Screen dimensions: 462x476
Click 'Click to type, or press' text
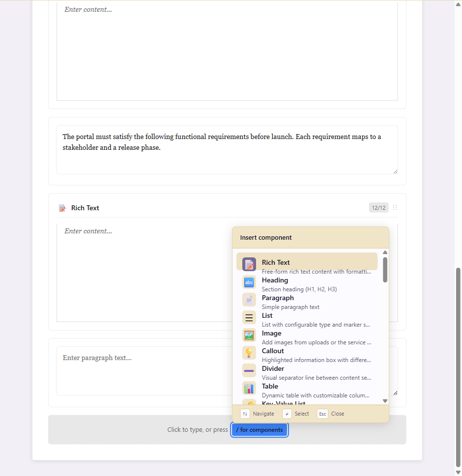coord(198,429)
